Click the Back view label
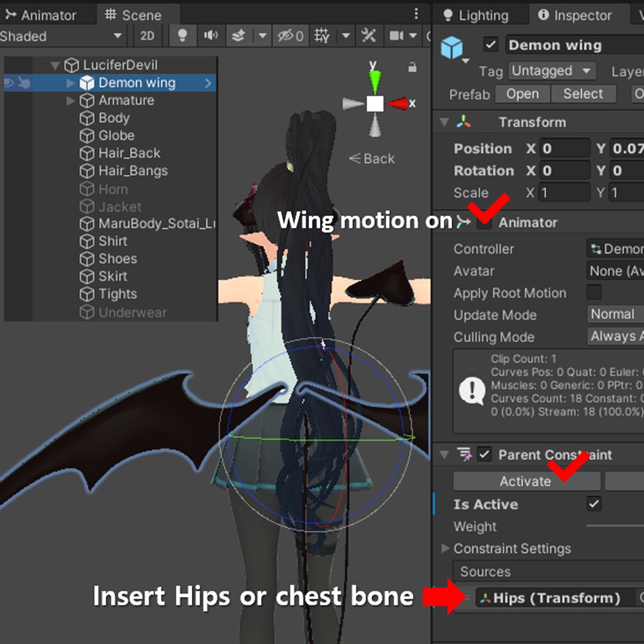The image size is (644, 644). click(x=372, y=158)
